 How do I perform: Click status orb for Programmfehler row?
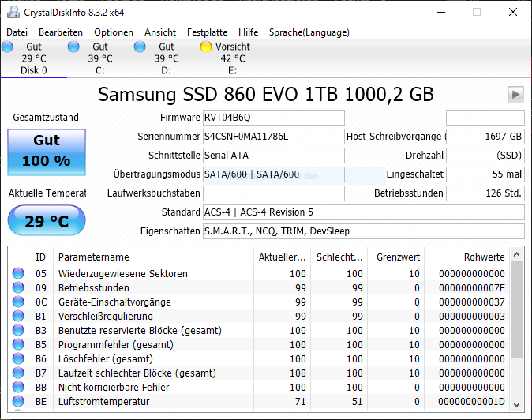coord(18,344)
